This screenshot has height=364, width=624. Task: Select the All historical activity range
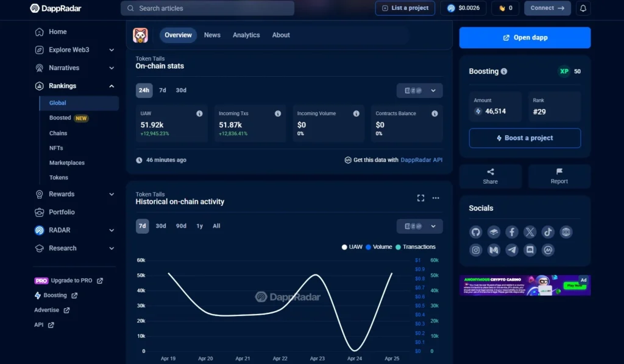click(x=216, y=226)
